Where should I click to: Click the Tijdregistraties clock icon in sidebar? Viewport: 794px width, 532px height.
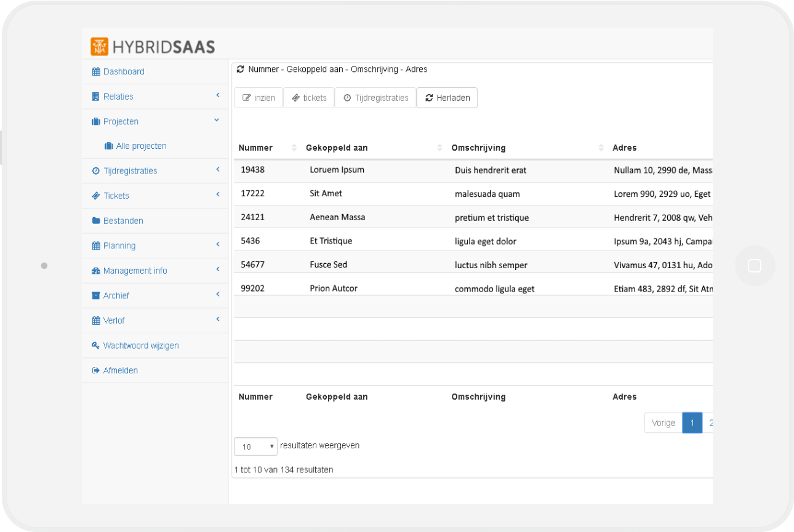pos(95,171)
